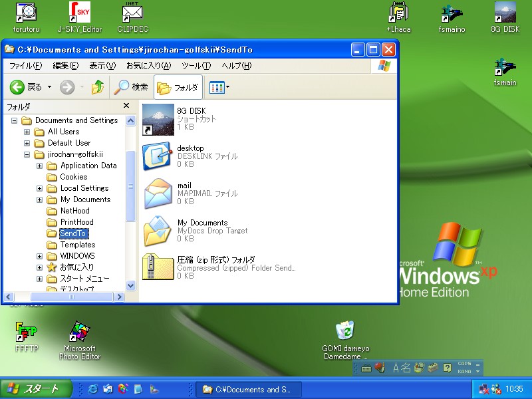Select the 8G DISK shortcut file
This screenshot has height=399, width=532.
click(179, 119)
